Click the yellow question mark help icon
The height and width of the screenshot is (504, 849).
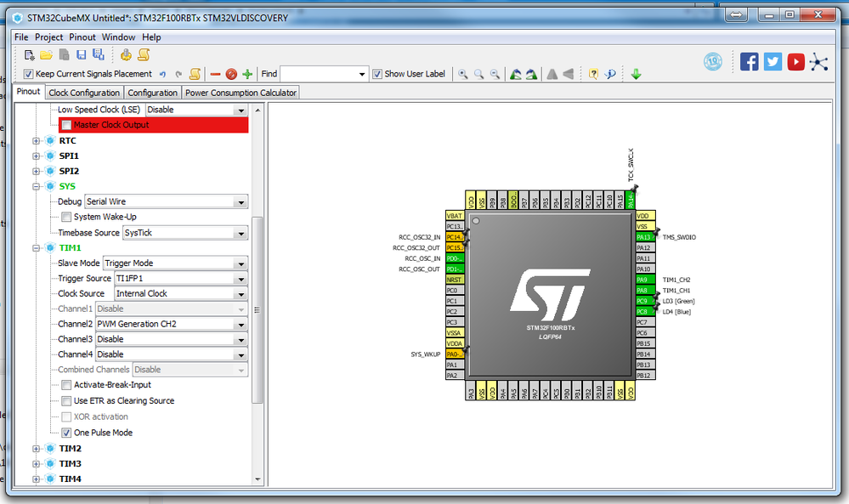click(x=593, y=74)
